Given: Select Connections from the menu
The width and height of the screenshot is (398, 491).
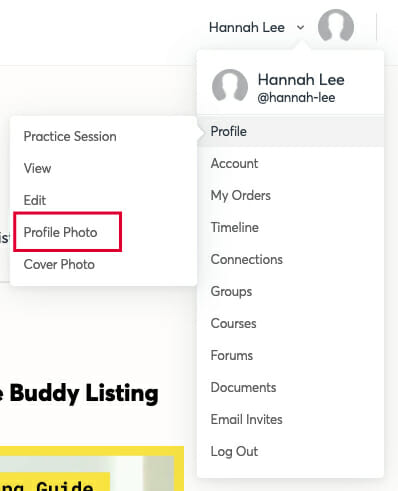Looking at the screenshot, I should [x=291, y=259].
